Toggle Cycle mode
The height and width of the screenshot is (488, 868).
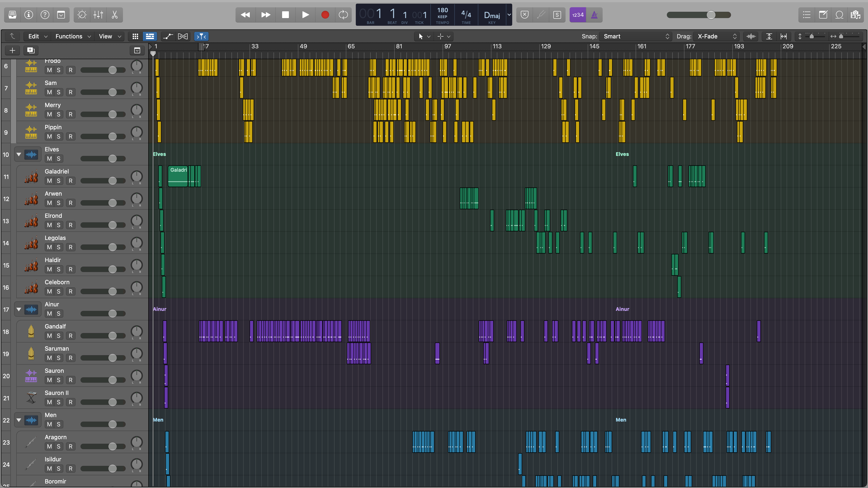[x=343, y=15]
